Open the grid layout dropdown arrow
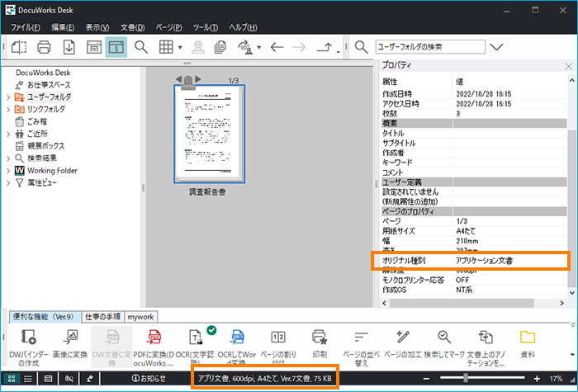The height and width of the screenshot is (392, 578). [x=180, y=47]
